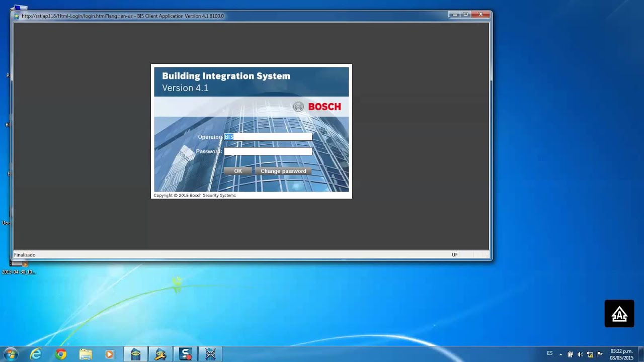Click the Bosch logo in login panel
The height and width of the screenshot is (362, 644).
click(x=317, y=107)
